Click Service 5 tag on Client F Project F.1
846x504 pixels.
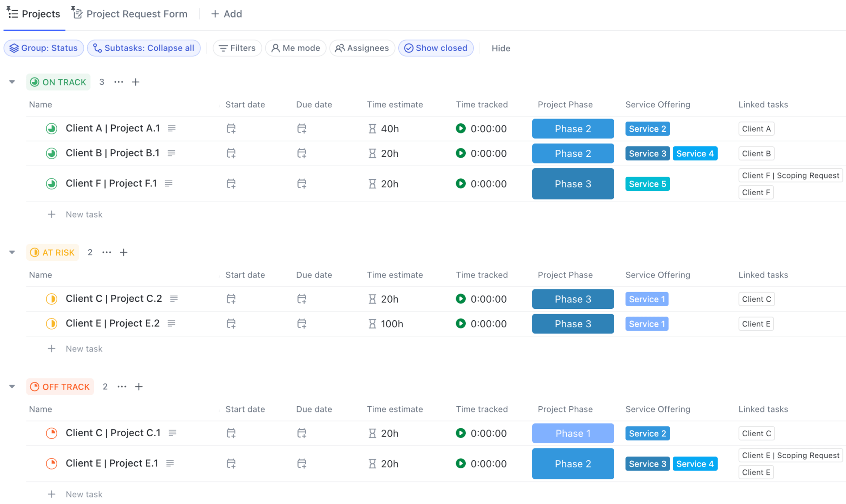click(647, 184)
